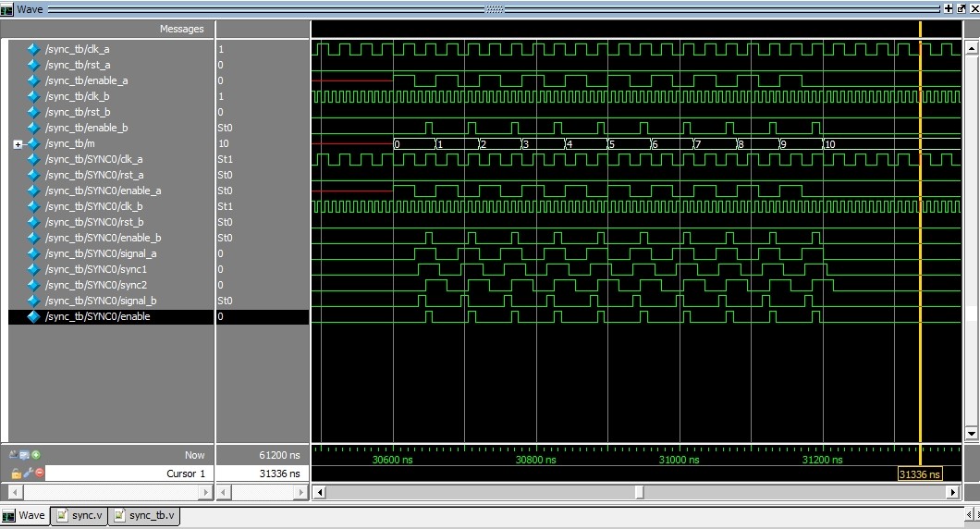Click the edit grid and timeline icon
The width and height of the screenshot is (980, 529).
[24, 455]
